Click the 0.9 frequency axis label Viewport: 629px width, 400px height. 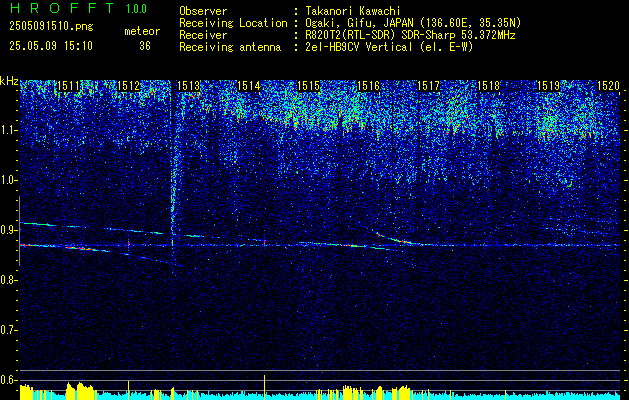(x=9, y=230)
